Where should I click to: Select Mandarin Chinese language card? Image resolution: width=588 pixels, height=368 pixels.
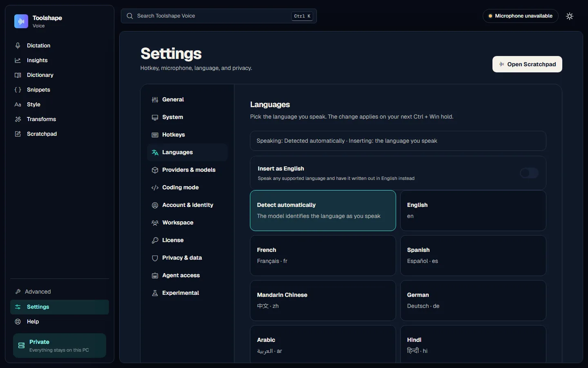323,301
